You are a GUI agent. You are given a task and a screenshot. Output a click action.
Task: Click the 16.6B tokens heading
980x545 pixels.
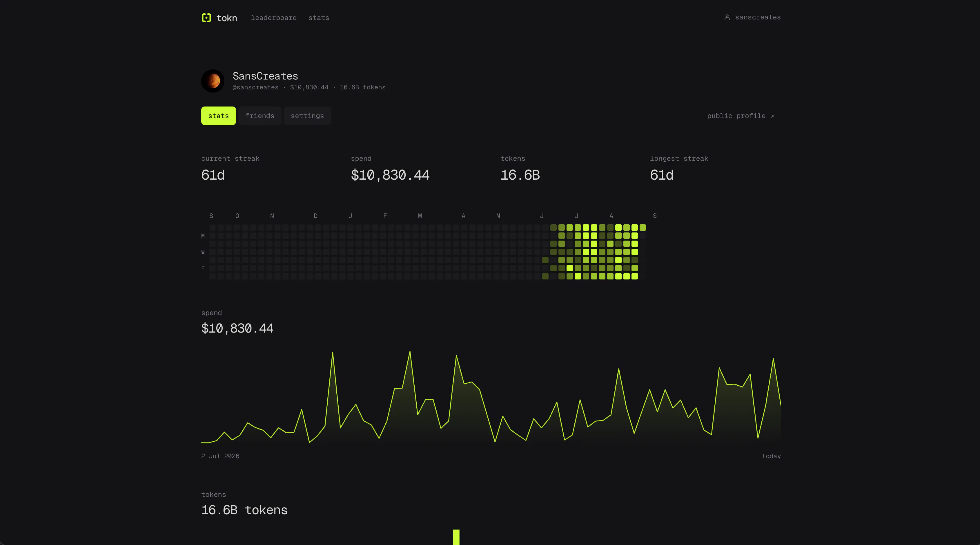244,510
